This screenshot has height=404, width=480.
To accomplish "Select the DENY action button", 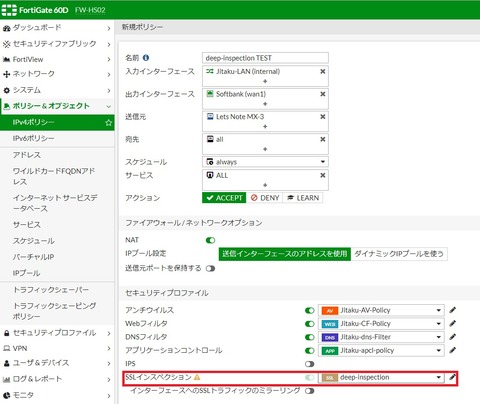I will 265,198.
